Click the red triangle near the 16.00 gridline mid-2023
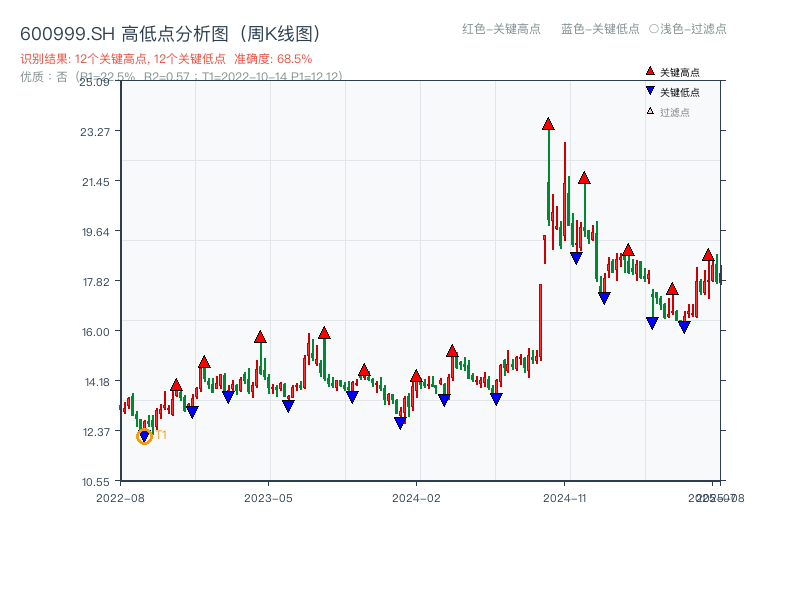800x600 pixels. coord(324,333)
